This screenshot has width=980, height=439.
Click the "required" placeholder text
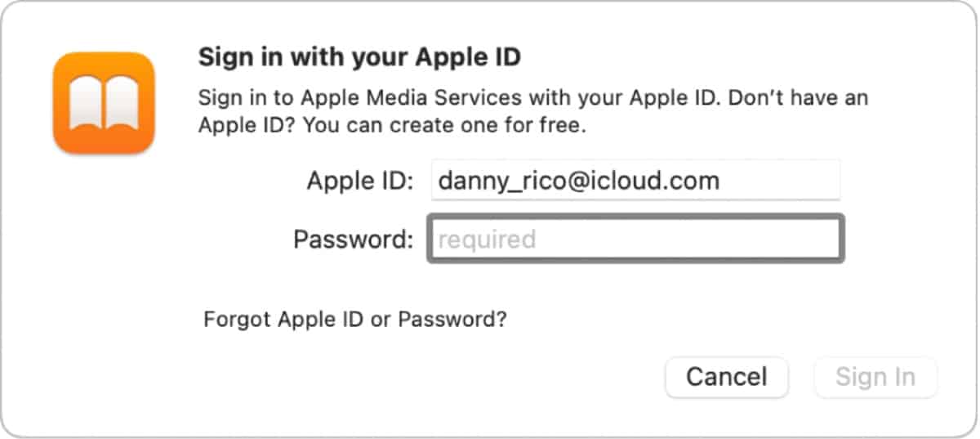click(x=487, y=240)
